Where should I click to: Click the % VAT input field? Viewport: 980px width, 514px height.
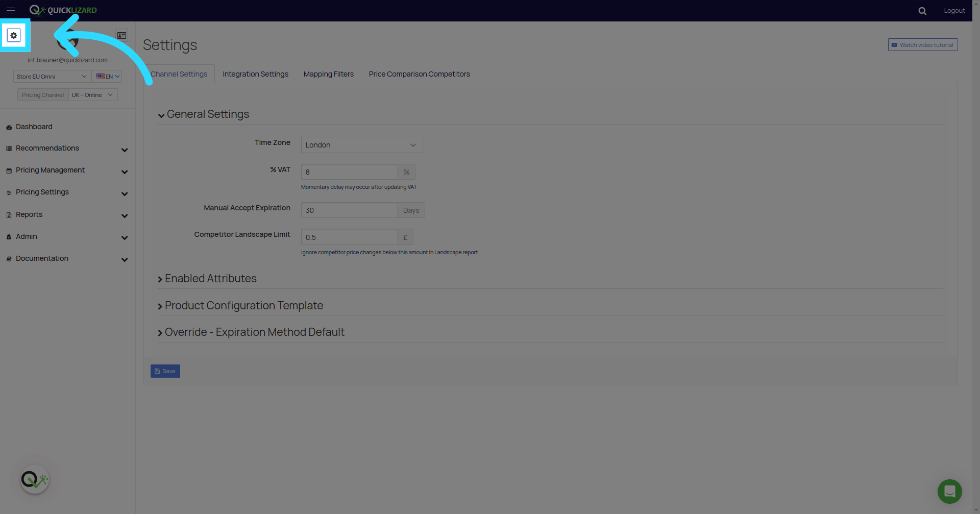point(349,172)
